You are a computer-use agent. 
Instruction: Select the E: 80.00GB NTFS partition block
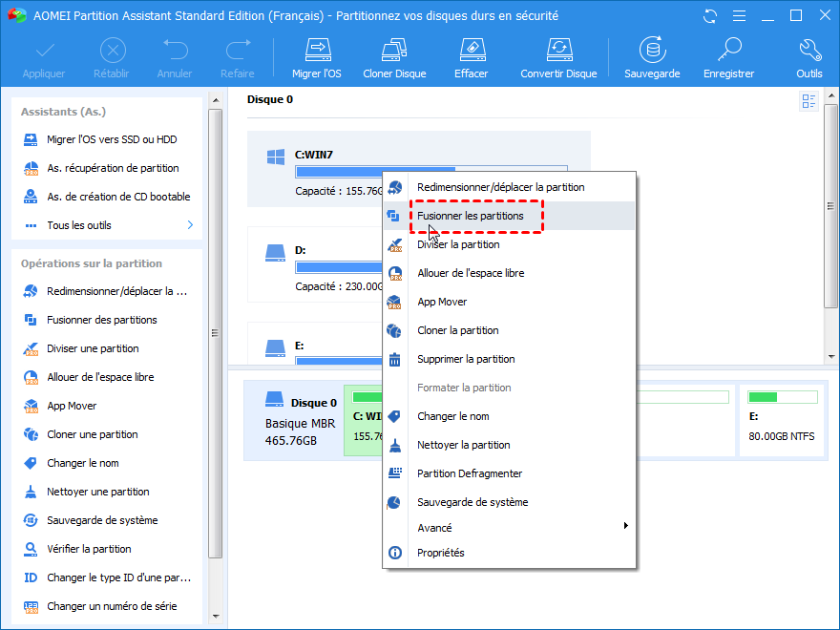point(782,421)
